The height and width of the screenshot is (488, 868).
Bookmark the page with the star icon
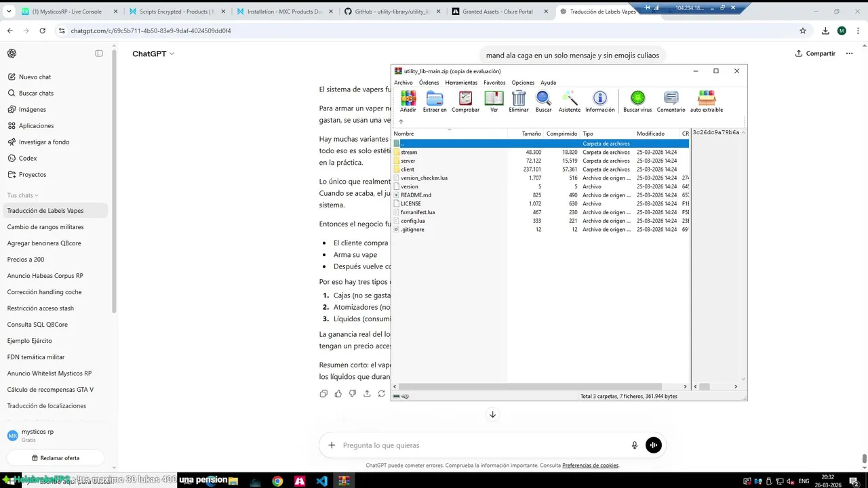[803, 30]
